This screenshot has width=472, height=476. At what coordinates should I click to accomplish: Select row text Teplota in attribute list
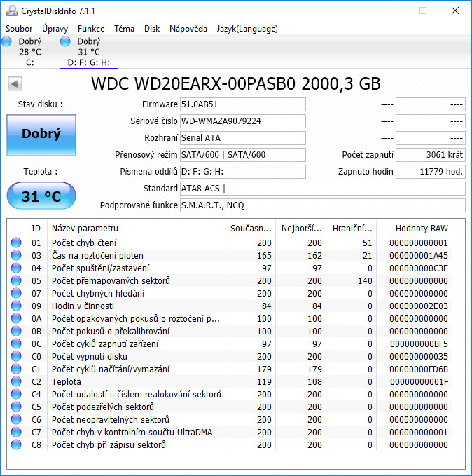point(66,381)
